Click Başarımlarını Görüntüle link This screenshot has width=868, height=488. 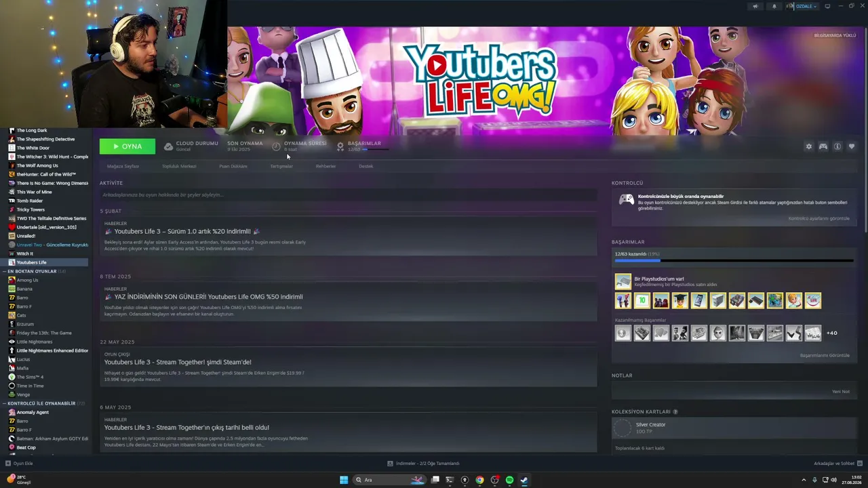pyautogui.click(x=825, y=355)
